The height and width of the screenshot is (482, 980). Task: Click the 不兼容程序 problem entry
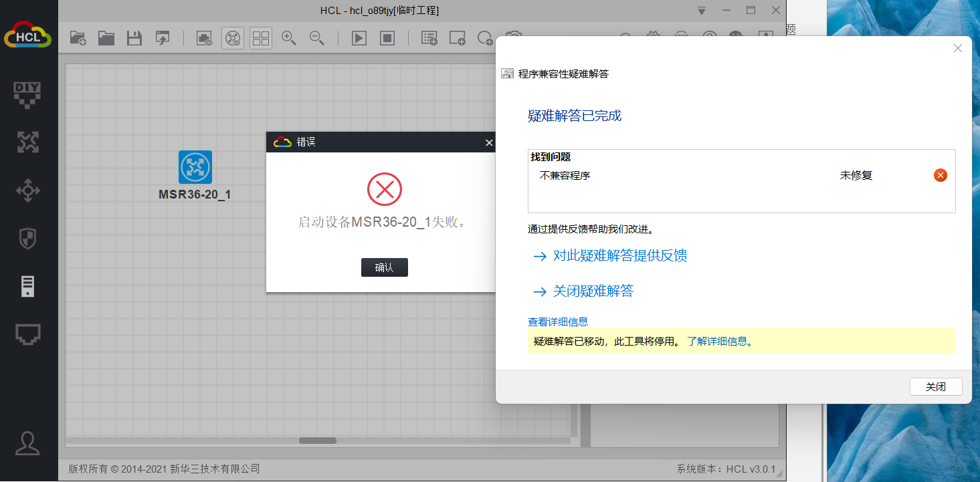point(565,176)
